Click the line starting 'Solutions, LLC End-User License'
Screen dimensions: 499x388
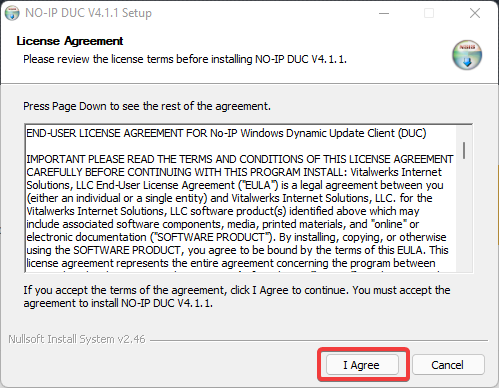pyautogui.click(x=235, y=185)
